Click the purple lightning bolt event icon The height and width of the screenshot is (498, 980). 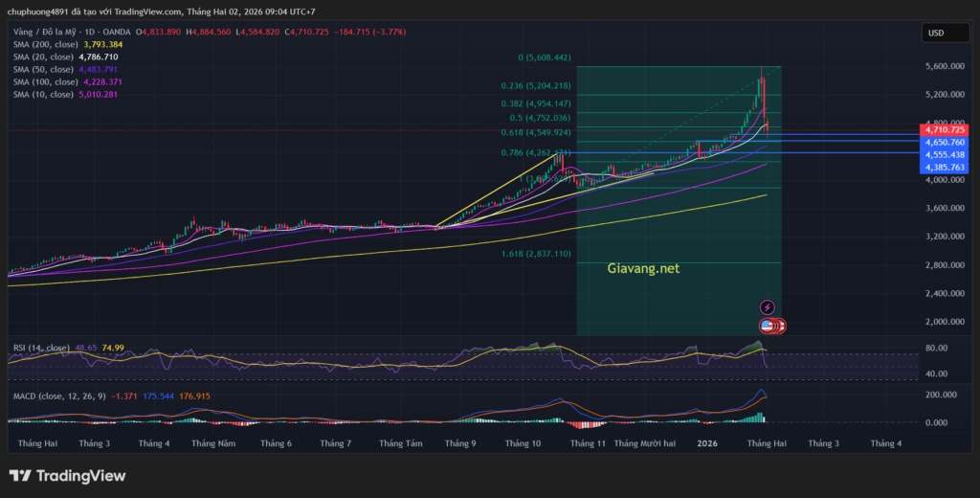pos(767,306)
